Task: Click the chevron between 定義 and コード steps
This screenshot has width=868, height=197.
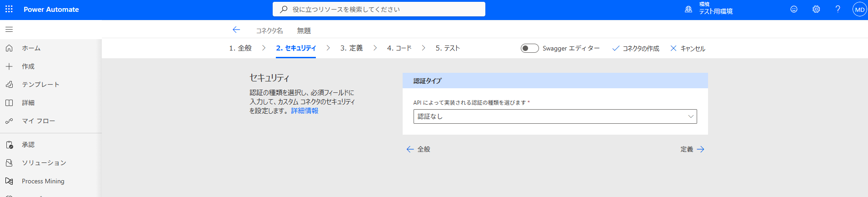Action: 375,48
